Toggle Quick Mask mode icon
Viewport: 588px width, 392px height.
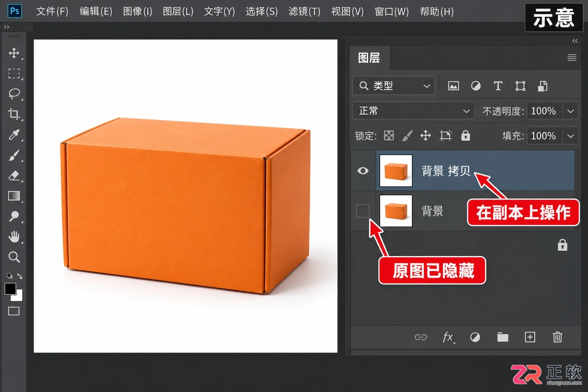point(14,311)
